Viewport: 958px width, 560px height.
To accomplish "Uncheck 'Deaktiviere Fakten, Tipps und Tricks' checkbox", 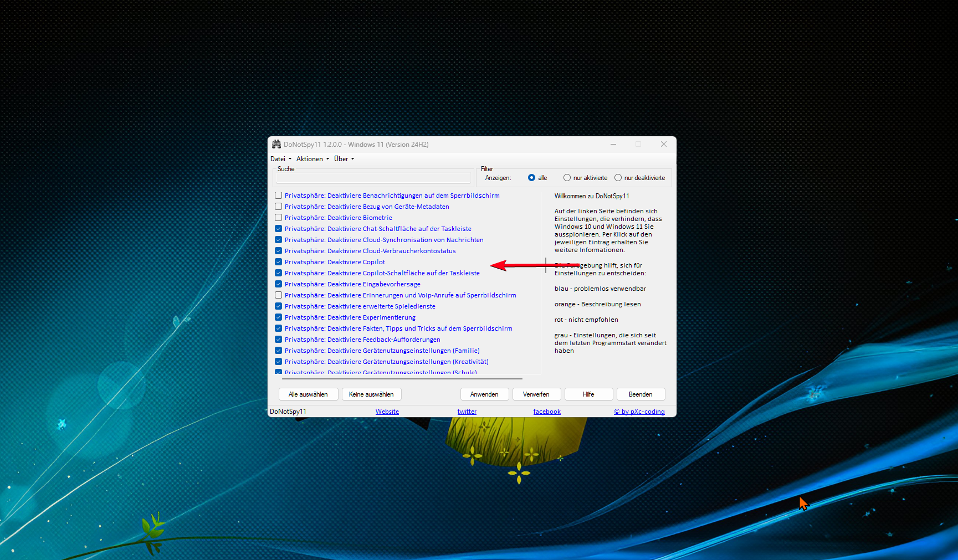I will [x=279, y=328].
